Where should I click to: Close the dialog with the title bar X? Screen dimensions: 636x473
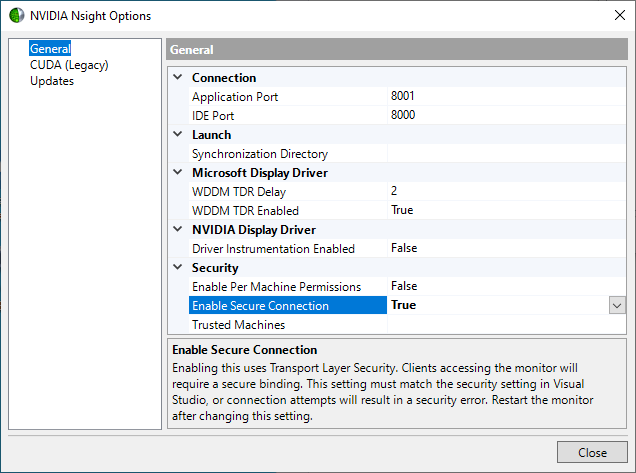tap(619, 15)
